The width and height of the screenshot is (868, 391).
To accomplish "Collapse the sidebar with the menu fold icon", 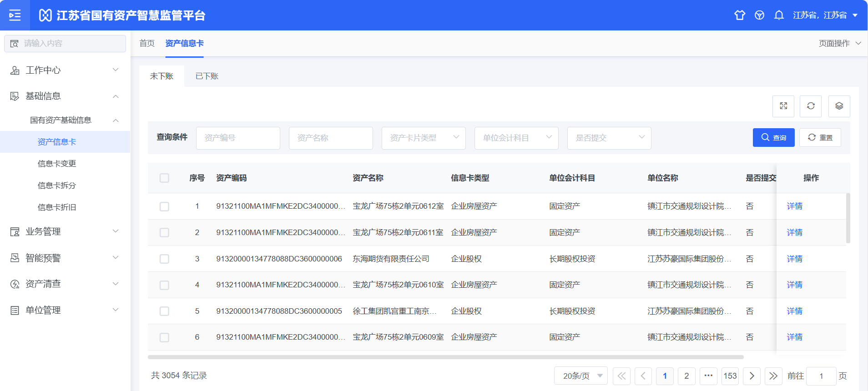I will tap(15, 15).
